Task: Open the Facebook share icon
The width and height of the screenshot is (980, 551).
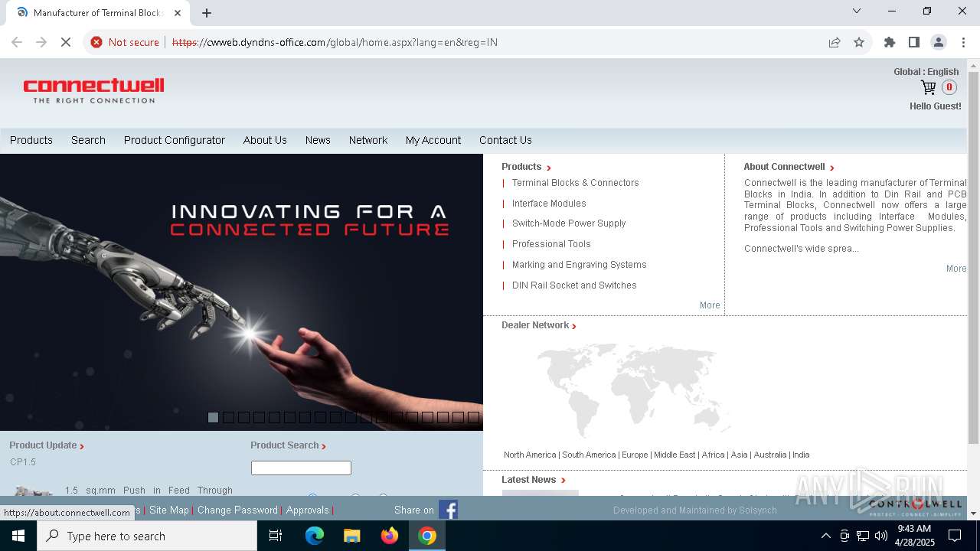Action: tap(448, 510)
